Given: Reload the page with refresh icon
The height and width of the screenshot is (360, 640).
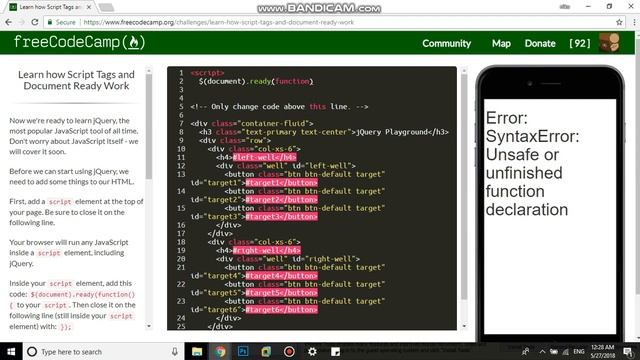Looking at the screenshot, I should 35,22.
